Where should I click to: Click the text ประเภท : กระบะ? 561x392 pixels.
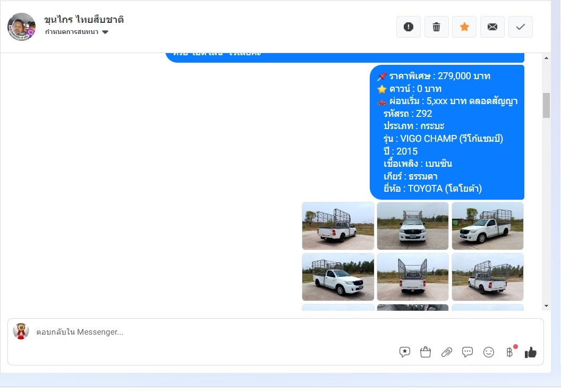point(414,126)
